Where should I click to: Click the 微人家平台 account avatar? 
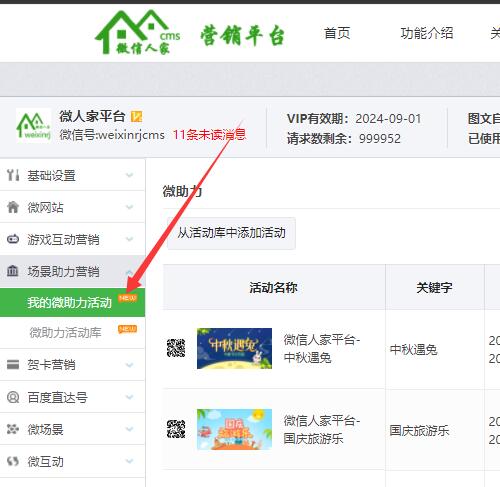tap(34, 126)
